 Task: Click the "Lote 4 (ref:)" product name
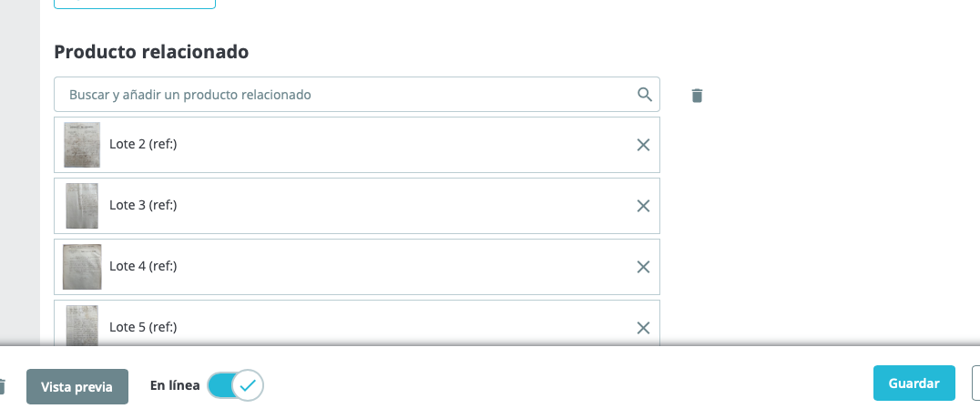143,267
